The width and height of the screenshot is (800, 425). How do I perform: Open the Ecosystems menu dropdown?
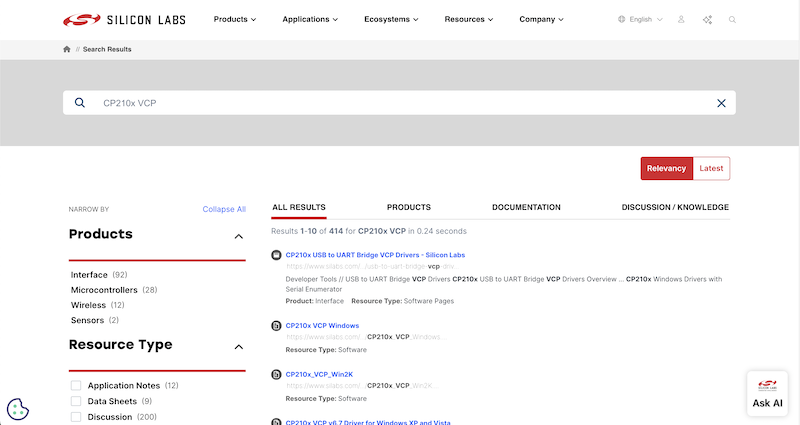(x=391, y=19)
